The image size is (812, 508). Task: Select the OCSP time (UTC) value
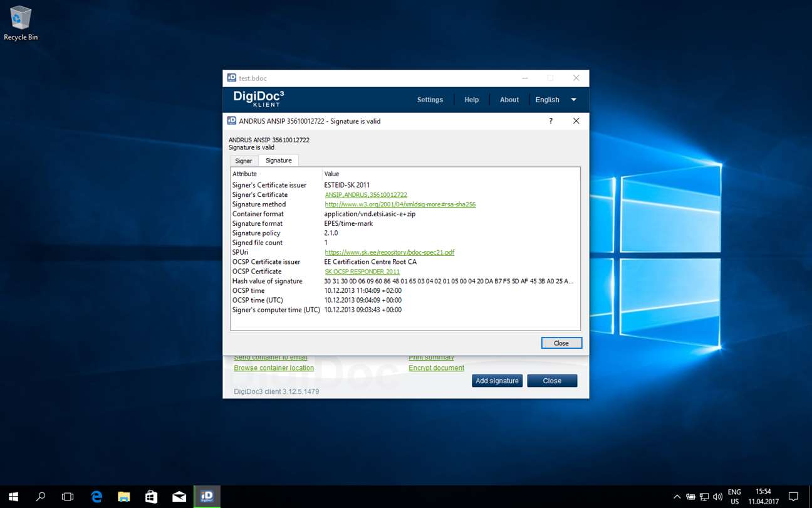click(363, 300)
